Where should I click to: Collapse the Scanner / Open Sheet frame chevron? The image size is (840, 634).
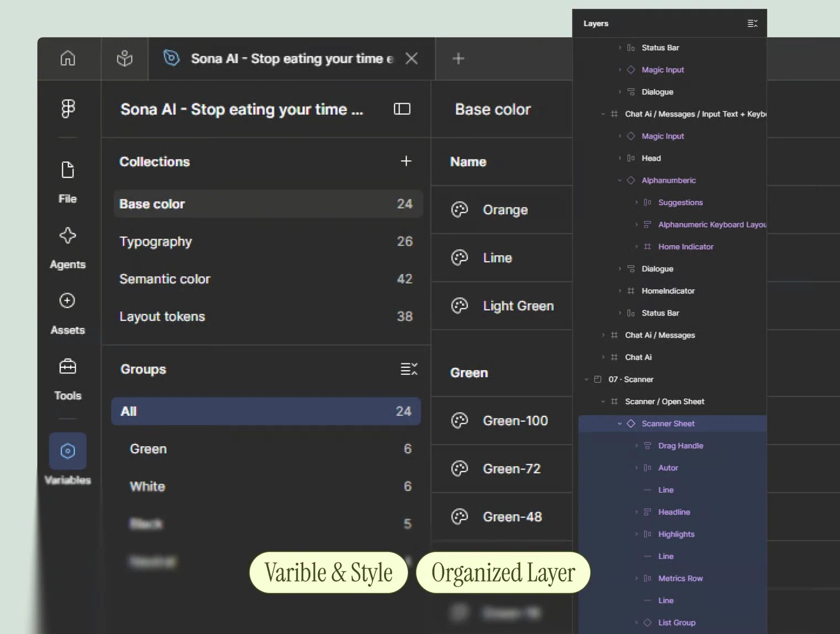[603, 401]
